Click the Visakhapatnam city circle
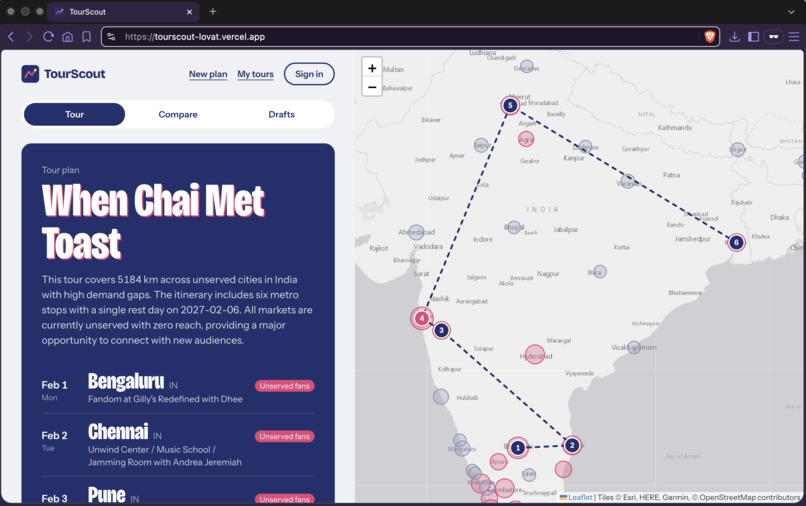The height and width of the screenshot is (506, 806). pos(634,347)
